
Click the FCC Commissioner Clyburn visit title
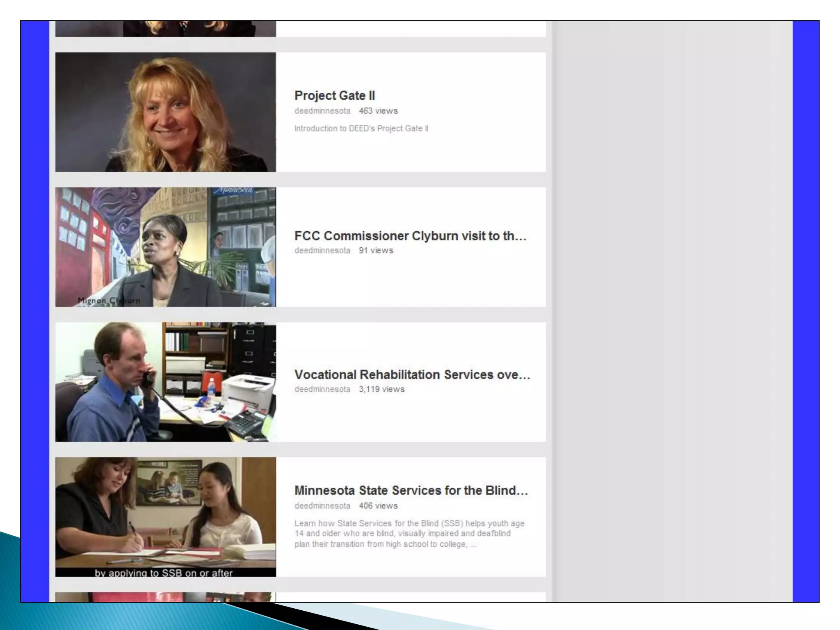pos(410,236)
